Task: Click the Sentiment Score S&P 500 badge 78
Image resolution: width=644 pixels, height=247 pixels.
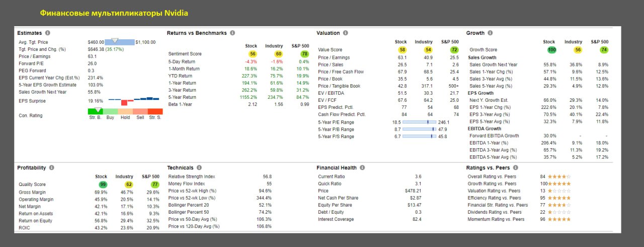Action: click(304, 54)
